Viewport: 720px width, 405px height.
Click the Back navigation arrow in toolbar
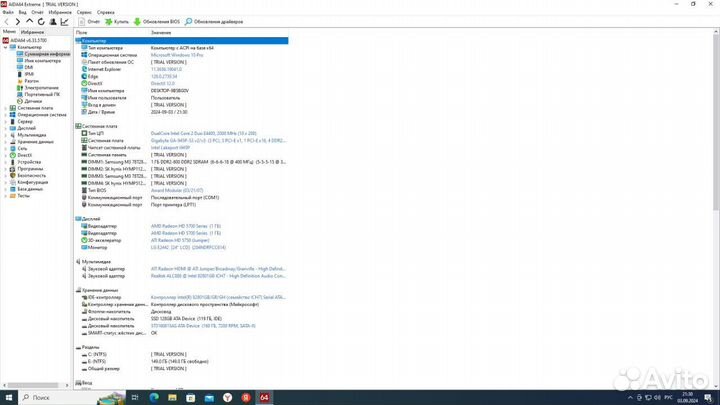click(6, 20)
